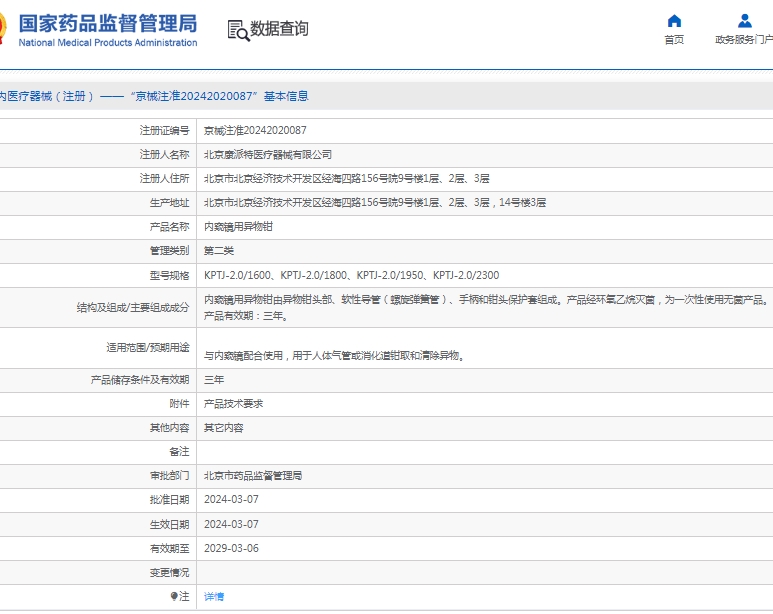Click the 生产地址 value with 14号楼3层
This screenshot has height=614, width=773.
point(375,202)
